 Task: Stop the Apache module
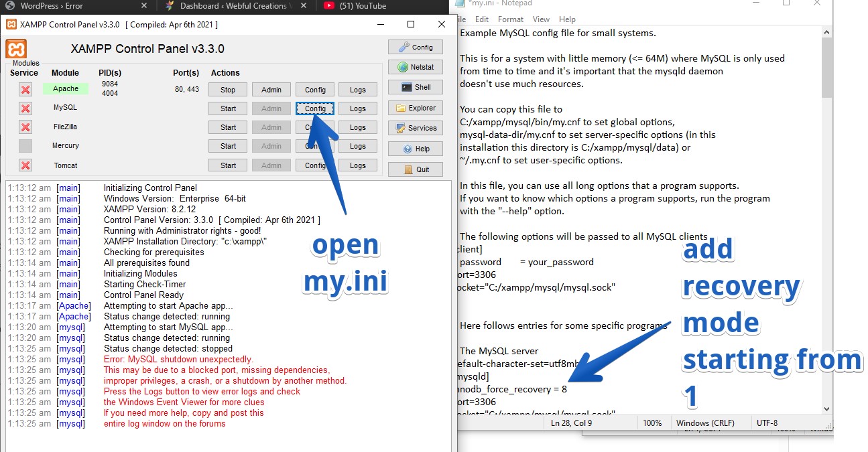[228, 90]
